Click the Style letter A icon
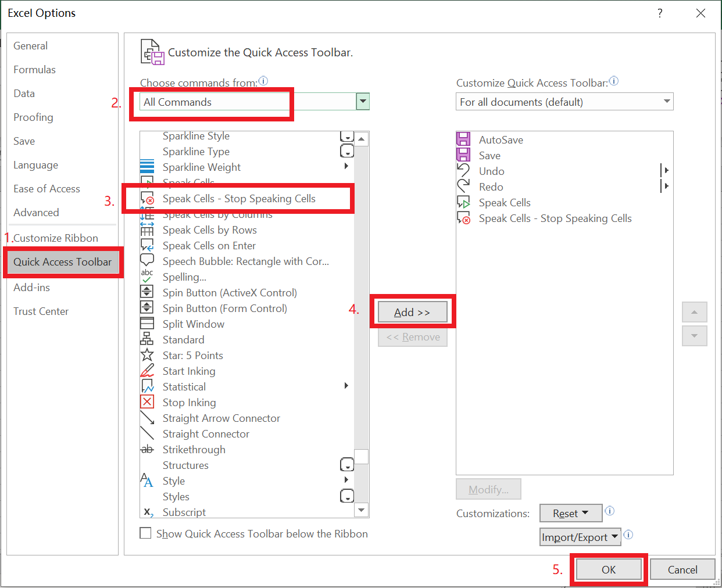This screenshot has width=722, height=588. pos(147,481)
